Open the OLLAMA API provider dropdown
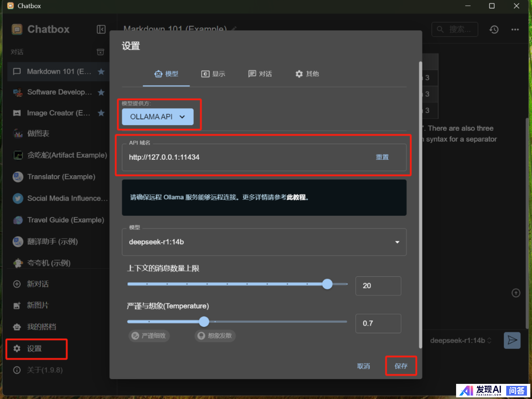This screenshot has height=399, width=532. click(x=158, y=117)
